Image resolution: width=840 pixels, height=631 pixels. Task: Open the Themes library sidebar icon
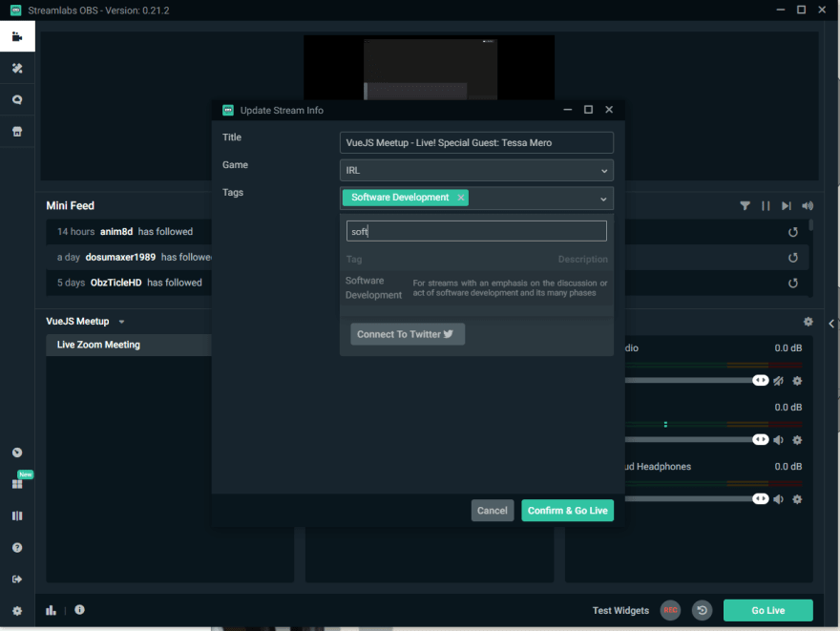click(17, 68)
